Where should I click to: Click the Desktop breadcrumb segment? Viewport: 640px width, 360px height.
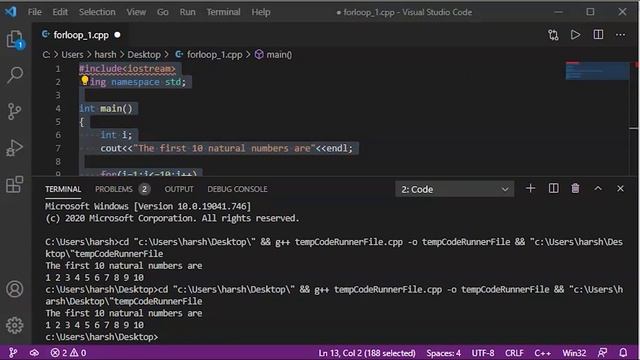coord(144,55)
